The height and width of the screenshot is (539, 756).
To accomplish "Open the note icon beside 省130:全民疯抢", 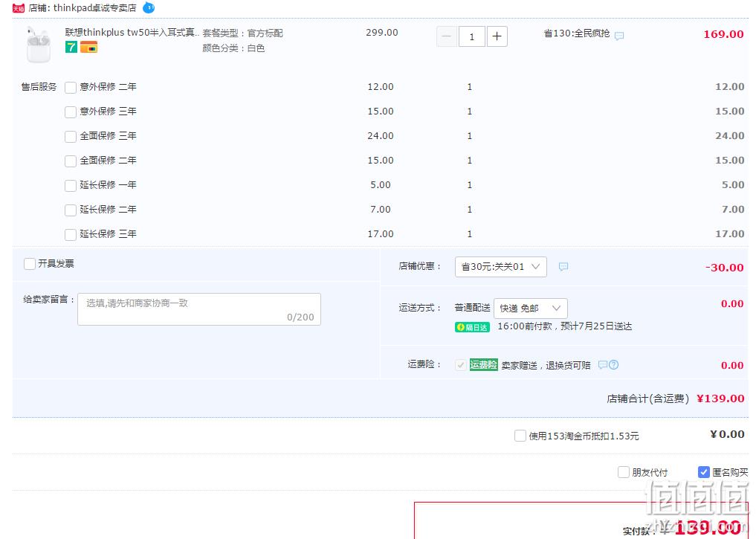I will pyautogui.click(x=619, y=36).
